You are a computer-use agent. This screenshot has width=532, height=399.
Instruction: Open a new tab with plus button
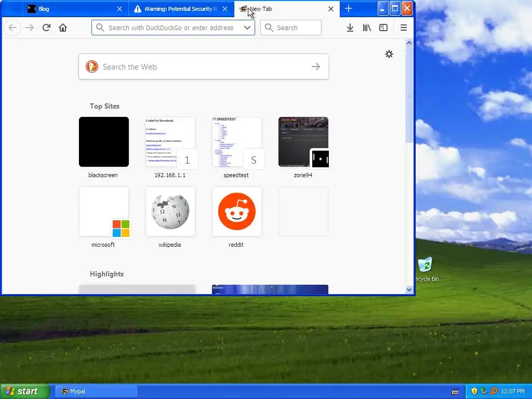[349, 9]
